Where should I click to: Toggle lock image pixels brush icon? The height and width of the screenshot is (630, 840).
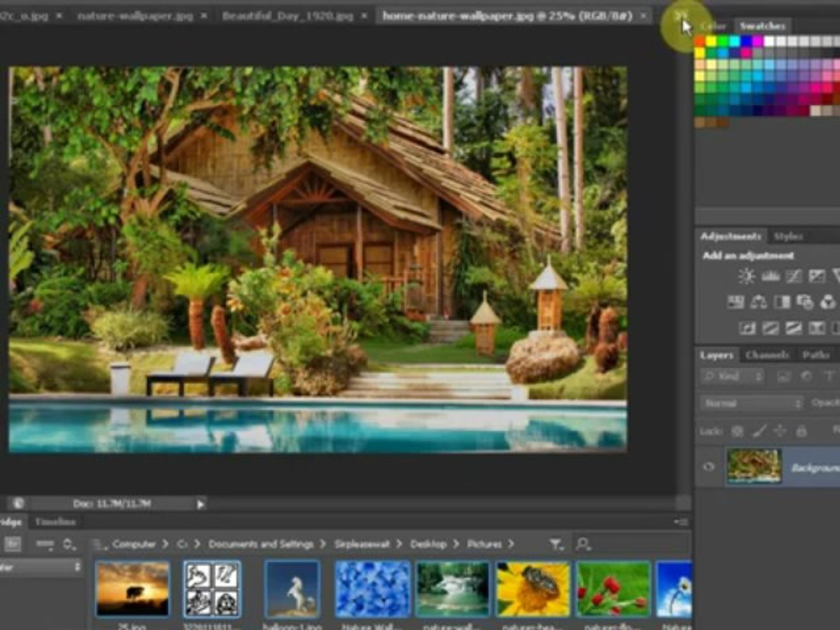click(x=759, y=431)
